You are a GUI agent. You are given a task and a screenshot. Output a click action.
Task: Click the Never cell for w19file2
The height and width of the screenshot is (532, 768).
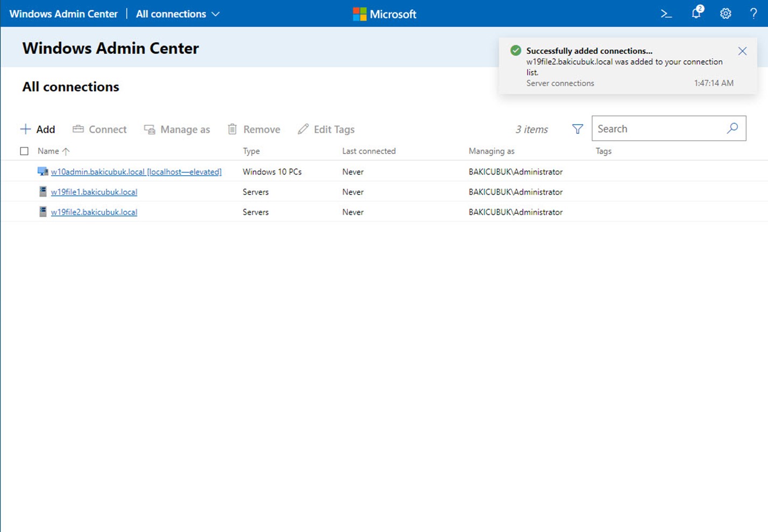pyautogui.click(x=353, y=212)
